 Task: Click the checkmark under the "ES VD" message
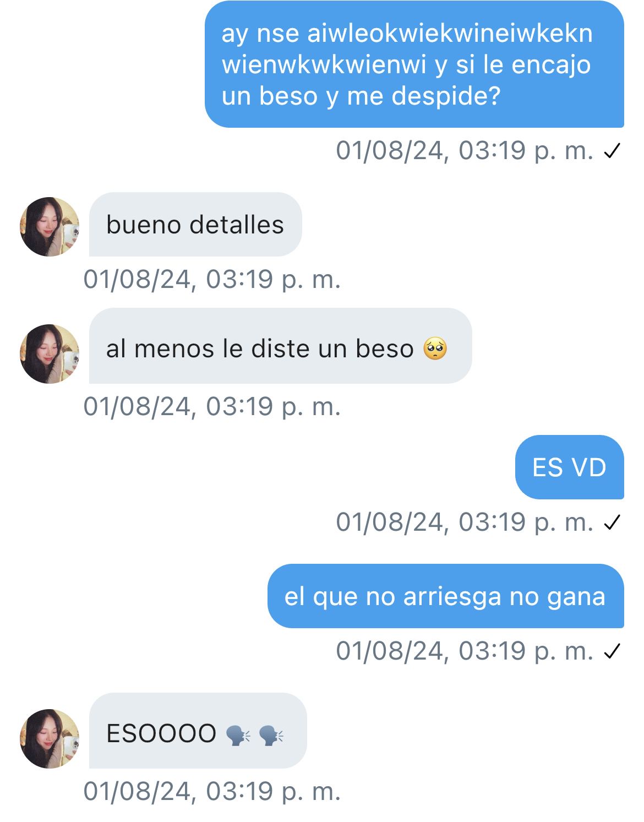[612, 522]
